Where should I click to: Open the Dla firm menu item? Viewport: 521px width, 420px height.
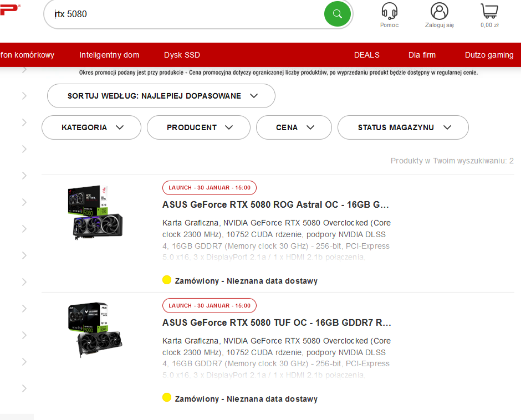click(x=422, y=55)
